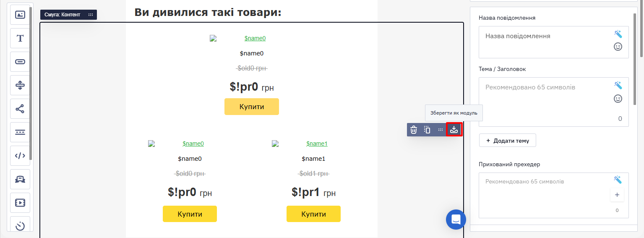The height and width of the screenshot is (238, 644).
Task: Delete the structure with trash icon
Action: (414, 130)
